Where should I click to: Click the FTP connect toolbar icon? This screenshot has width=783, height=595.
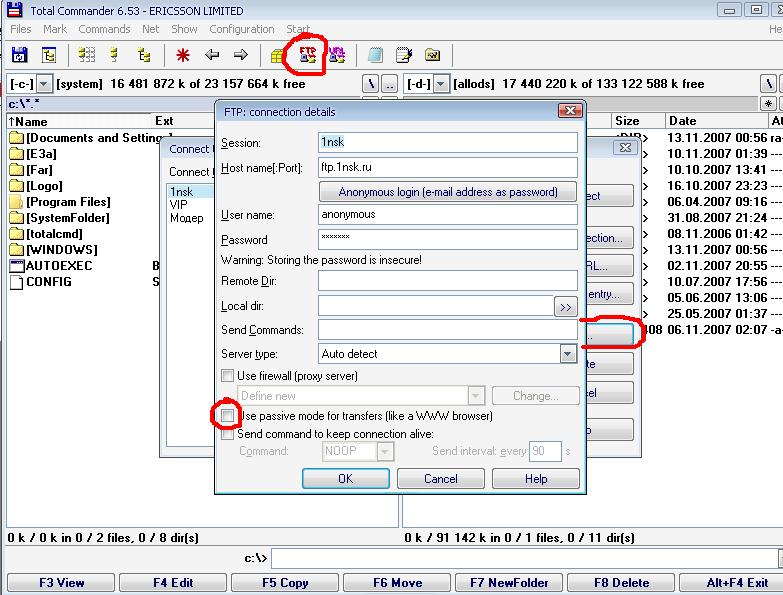[307, 55]
